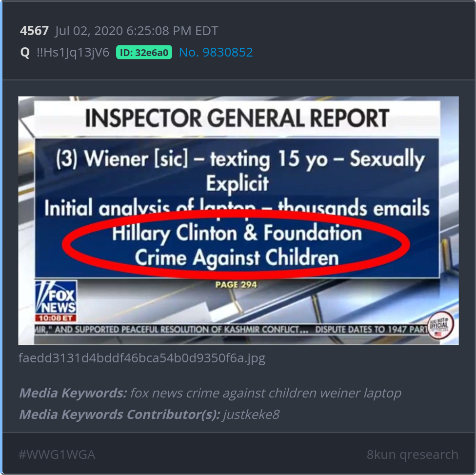Click the Inspector General Report headline

click(x=237, y=118)
